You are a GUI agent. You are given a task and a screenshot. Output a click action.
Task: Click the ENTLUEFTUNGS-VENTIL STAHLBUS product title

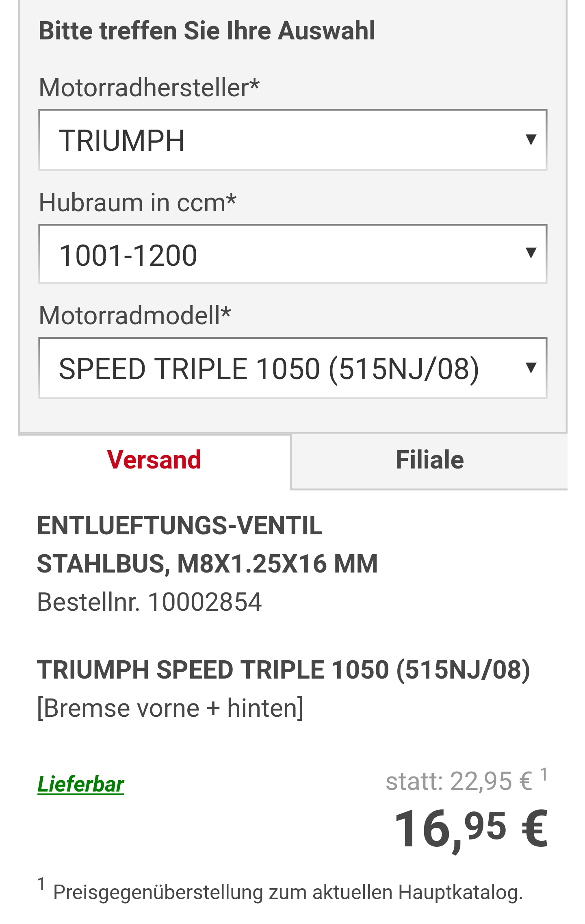pos(207,544)
